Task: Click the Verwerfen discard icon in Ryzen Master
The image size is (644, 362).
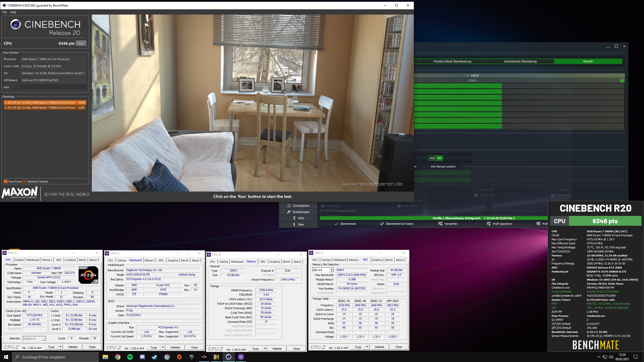Action: tap(440, 224)
